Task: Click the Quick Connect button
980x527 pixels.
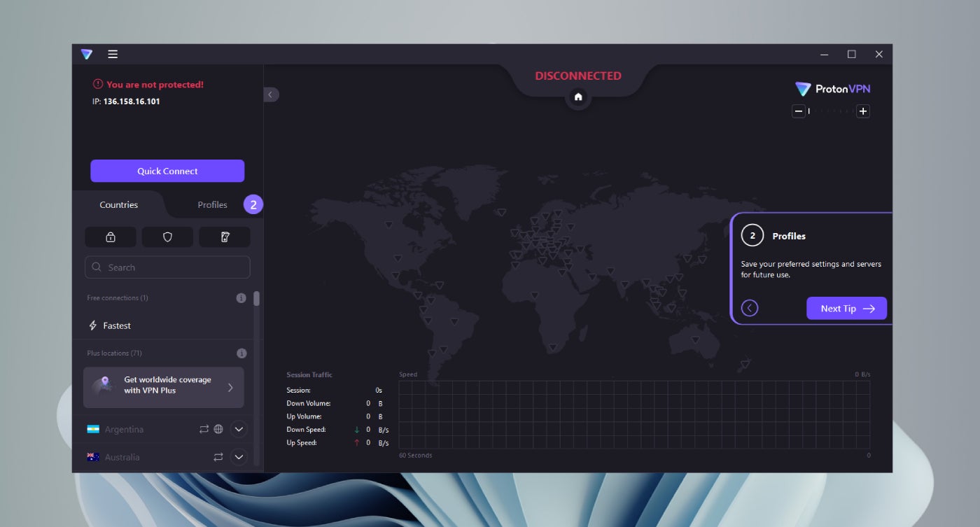Action: pos(167,171)
